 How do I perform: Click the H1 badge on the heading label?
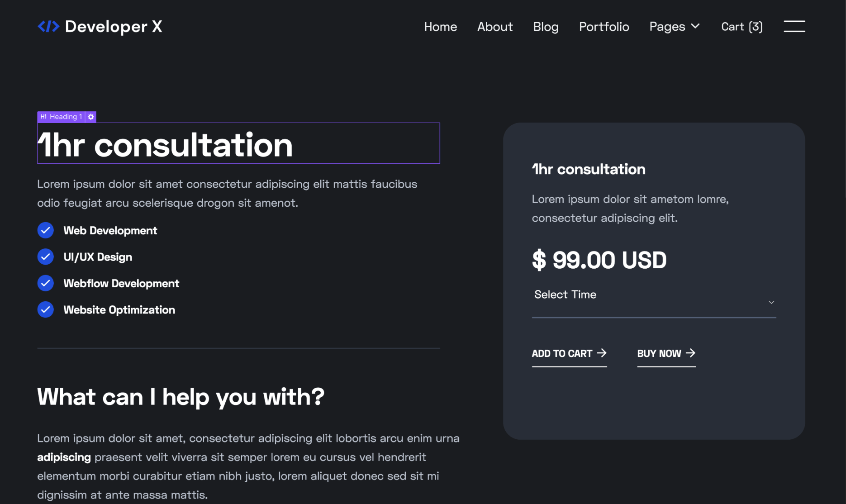click(43, 117)
